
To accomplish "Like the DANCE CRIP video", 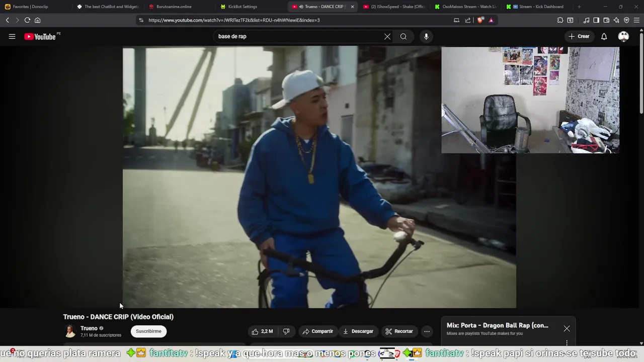I will tap(262, 331).
